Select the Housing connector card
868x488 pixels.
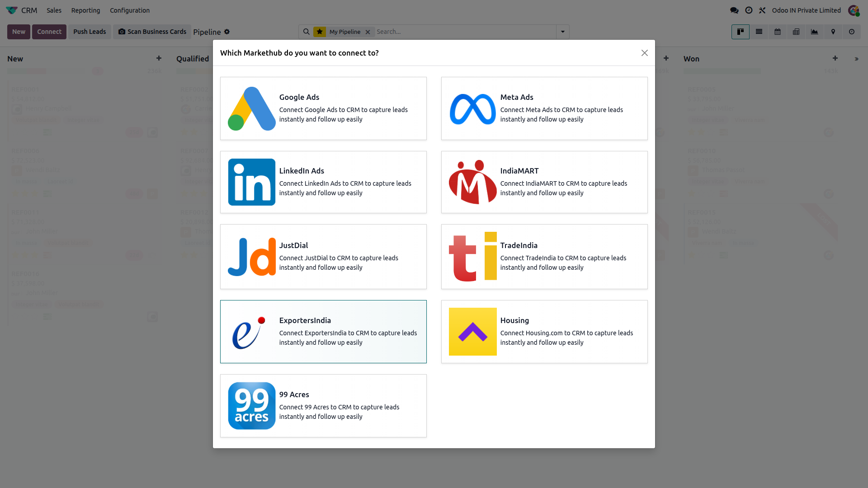(544, 332)
